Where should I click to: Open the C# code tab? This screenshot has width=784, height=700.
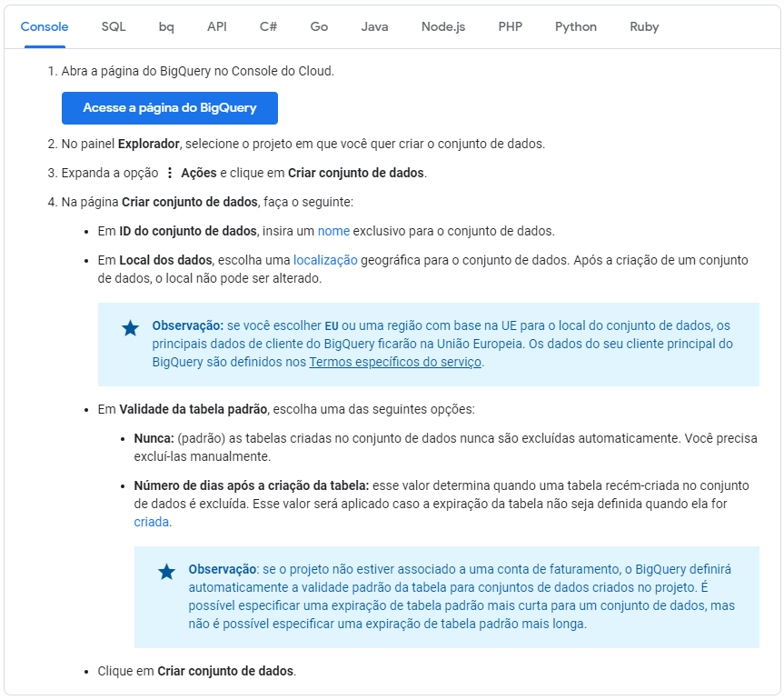point(268,27)
